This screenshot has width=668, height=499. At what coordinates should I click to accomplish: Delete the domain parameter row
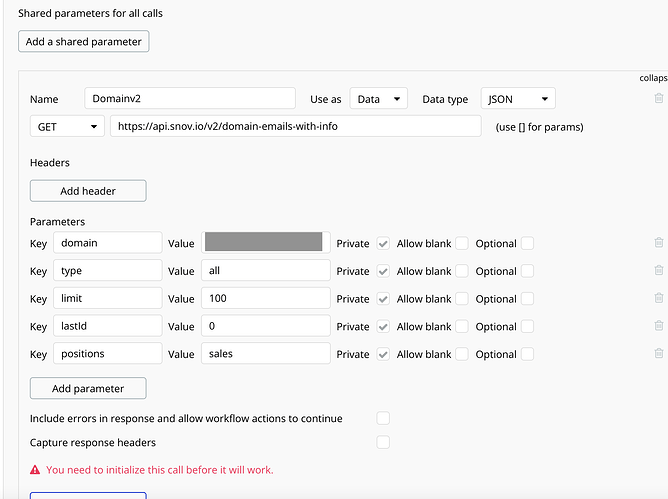click(658, 243)
